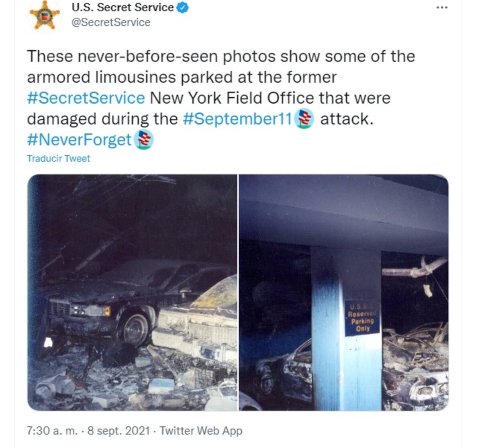The image size is (482, 448).
Task: Open the U.S. Secret Service display name
Action: pyautogui.click(x=123, y=7)
